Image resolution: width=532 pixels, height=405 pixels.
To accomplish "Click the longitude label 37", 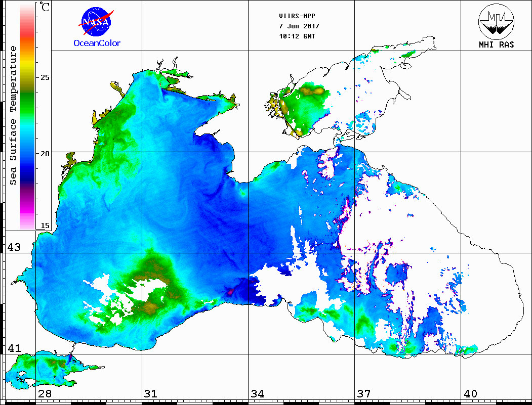I will (x=364, y=393).
